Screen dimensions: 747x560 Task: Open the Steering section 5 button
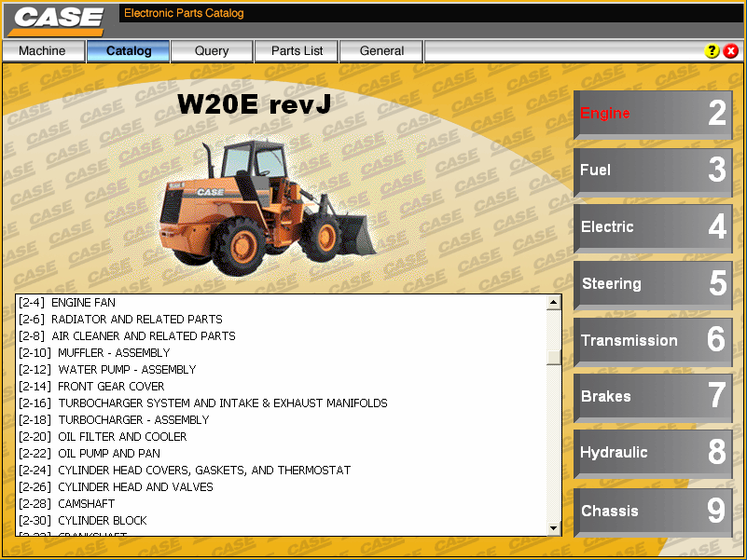(x=653, y=285)
